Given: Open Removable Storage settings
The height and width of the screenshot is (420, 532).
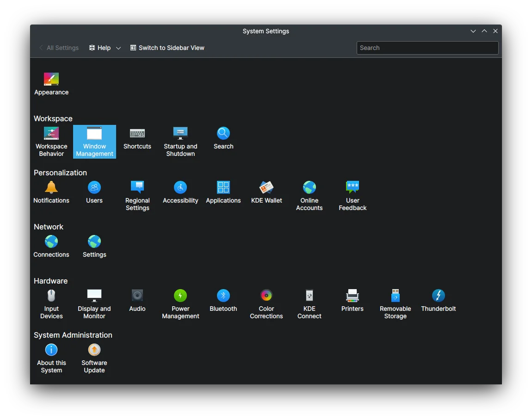Looking at the screenshot, I should pyautogui.click(x=395, y=304).
